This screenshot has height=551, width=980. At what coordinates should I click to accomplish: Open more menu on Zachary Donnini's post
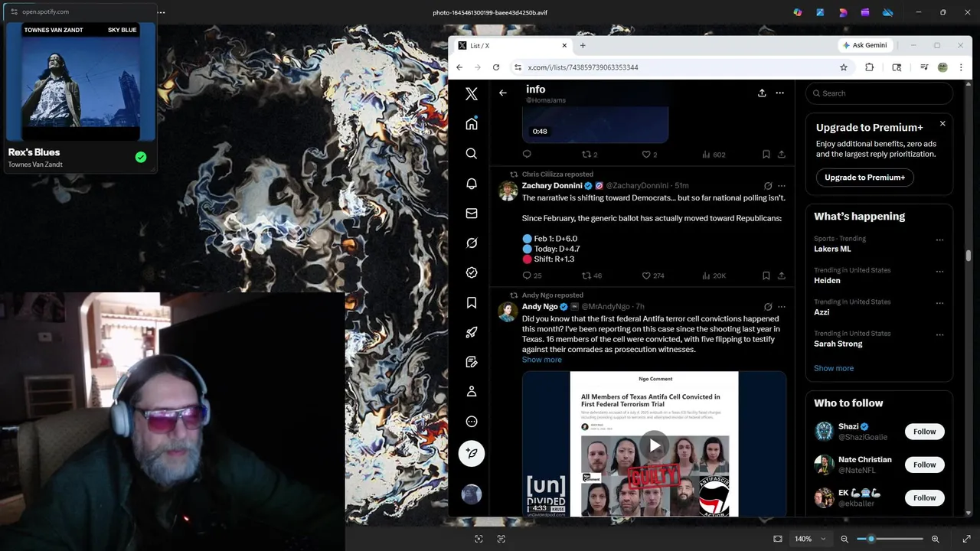[782, 186]
